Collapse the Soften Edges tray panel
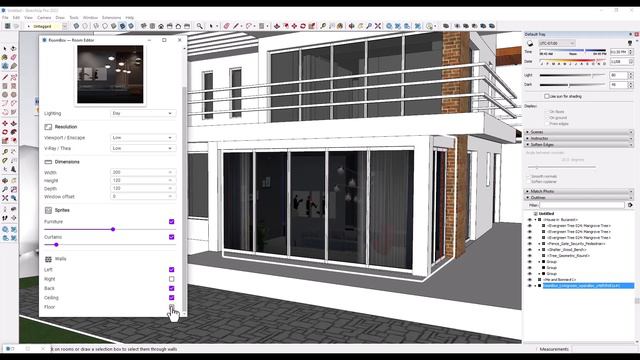Image resolution: width=640 pixels, height=360 pixels. click(x=579, y=144)
